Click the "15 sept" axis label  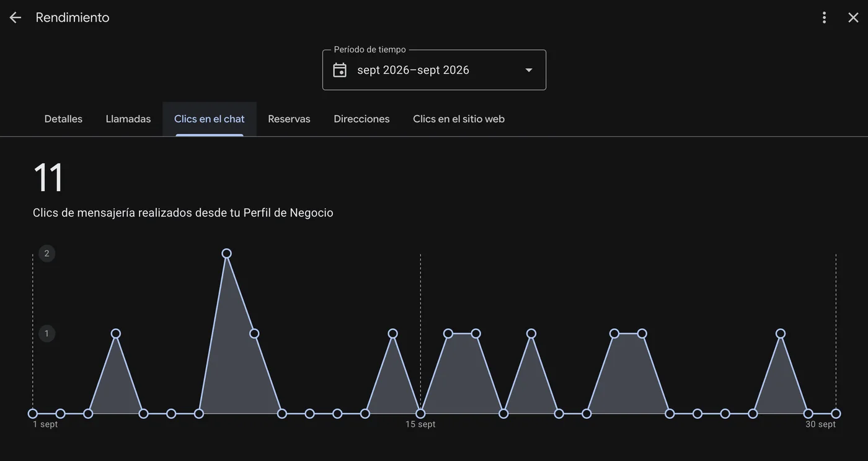click(420, 424)
